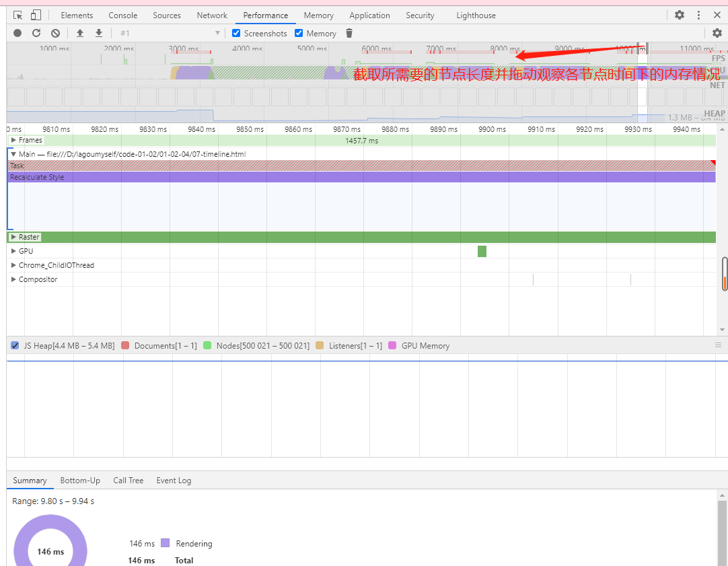
Task: Switch to the Memory panel tab
Action: (318, 14)
